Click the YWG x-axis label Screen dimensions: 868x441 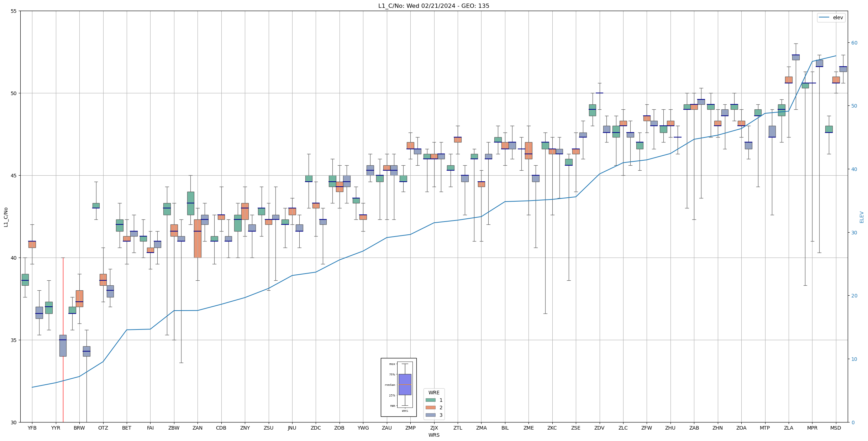coord(363,428)
